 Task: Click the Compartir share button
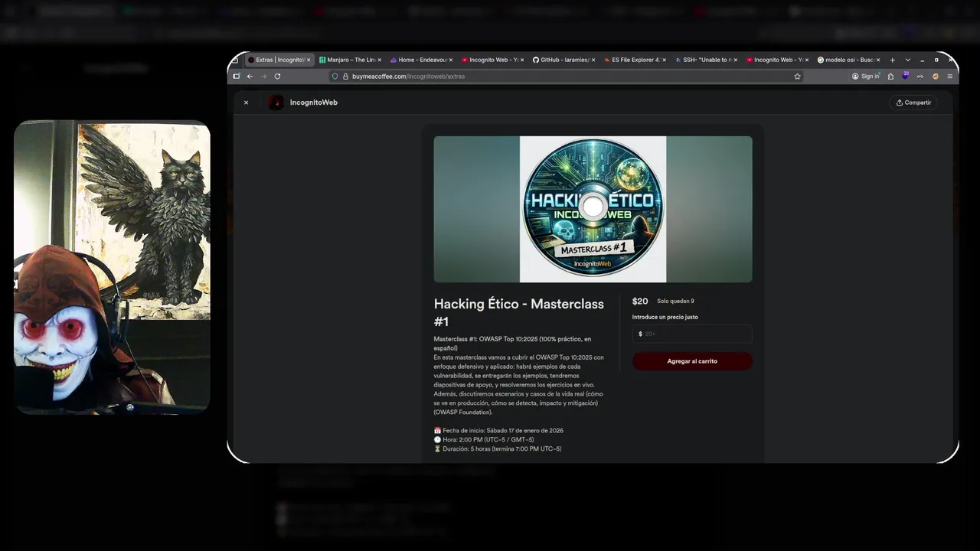[x=914, y=103]
